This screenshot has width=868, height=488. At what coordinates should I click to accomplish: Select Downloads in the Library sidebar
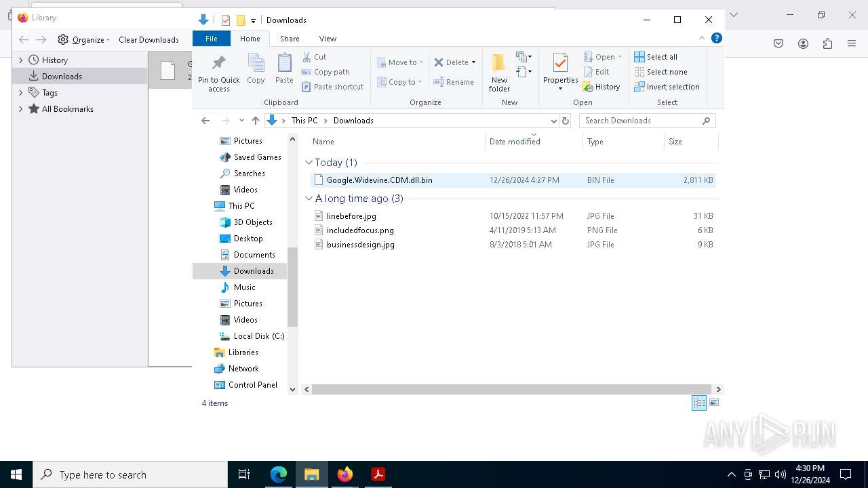(80, 77)
